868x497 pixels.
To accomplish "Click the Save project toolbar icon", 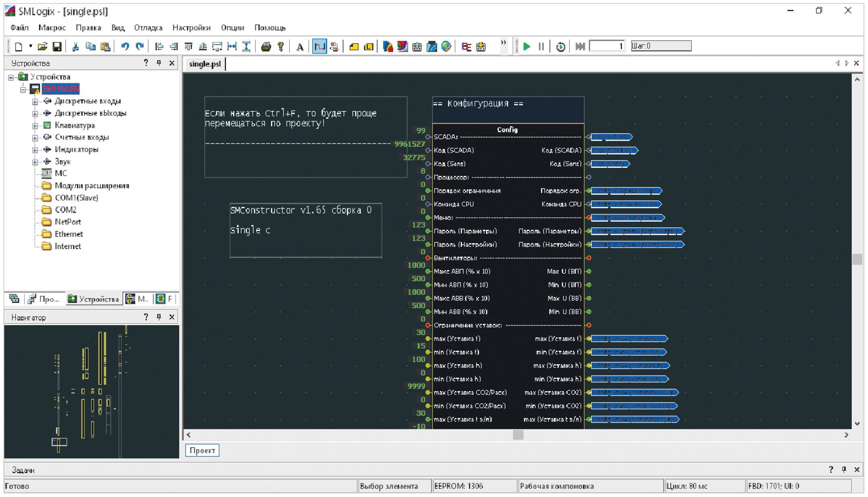I will click(x=57, y=46).
